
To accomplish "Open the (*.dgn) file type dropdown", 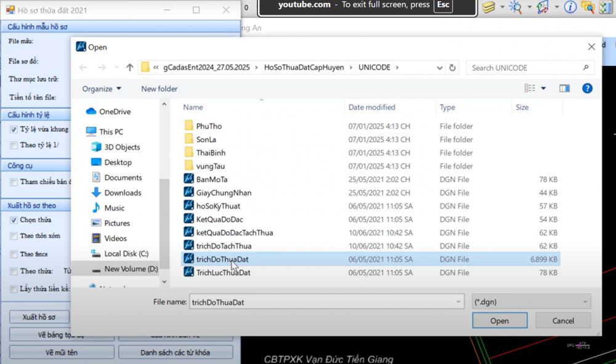I will click(x=531, y=302).
